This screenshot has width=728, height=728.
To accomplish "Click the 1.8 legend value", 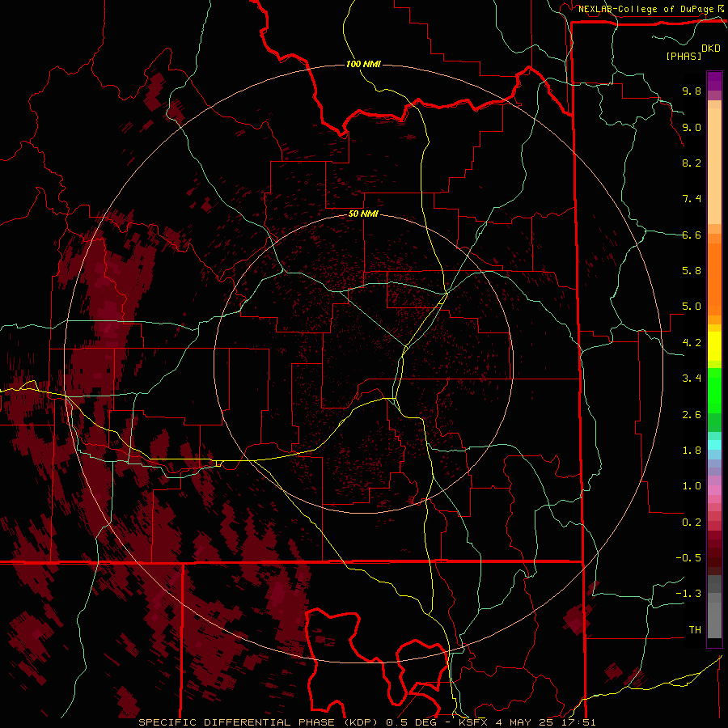I will coord(692,451).
